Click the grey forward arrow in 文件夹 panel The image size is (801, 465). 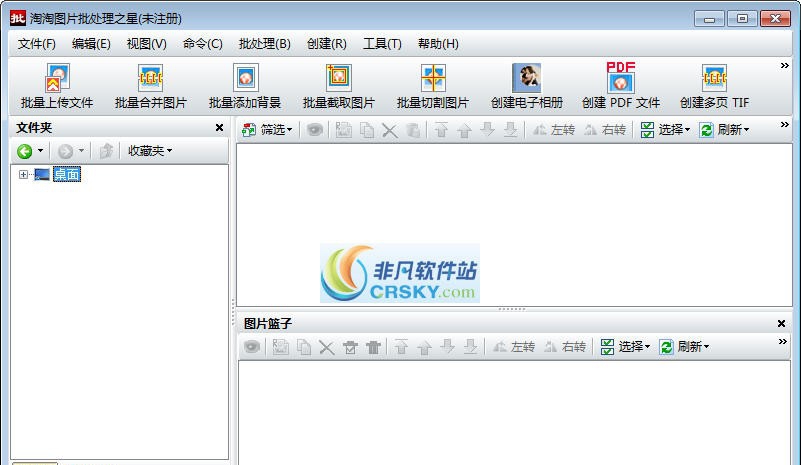pyautogui.click(x=65, y=151)
